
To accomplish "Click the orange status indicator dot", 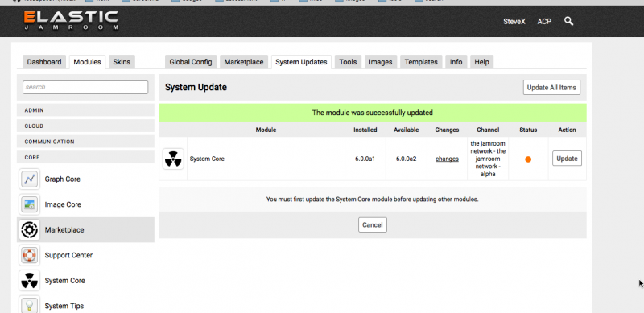I will pos(528,159).
